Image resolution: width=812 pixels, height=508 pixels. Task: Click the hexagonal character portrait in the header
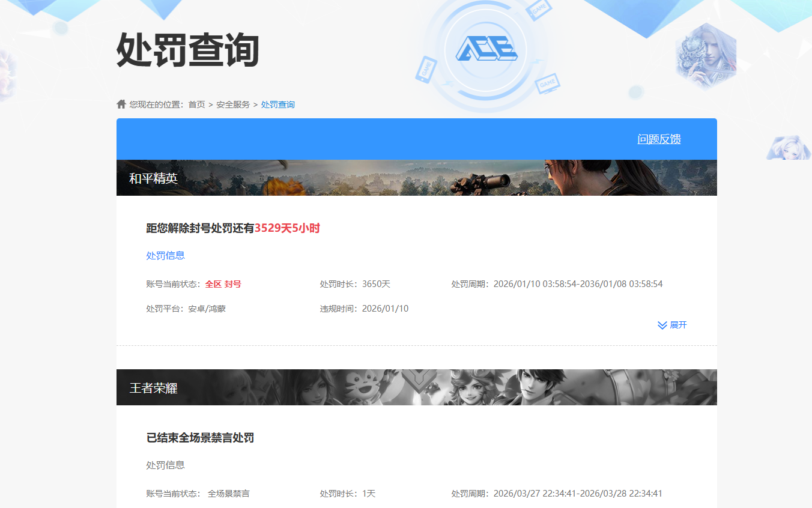point(706,55)
